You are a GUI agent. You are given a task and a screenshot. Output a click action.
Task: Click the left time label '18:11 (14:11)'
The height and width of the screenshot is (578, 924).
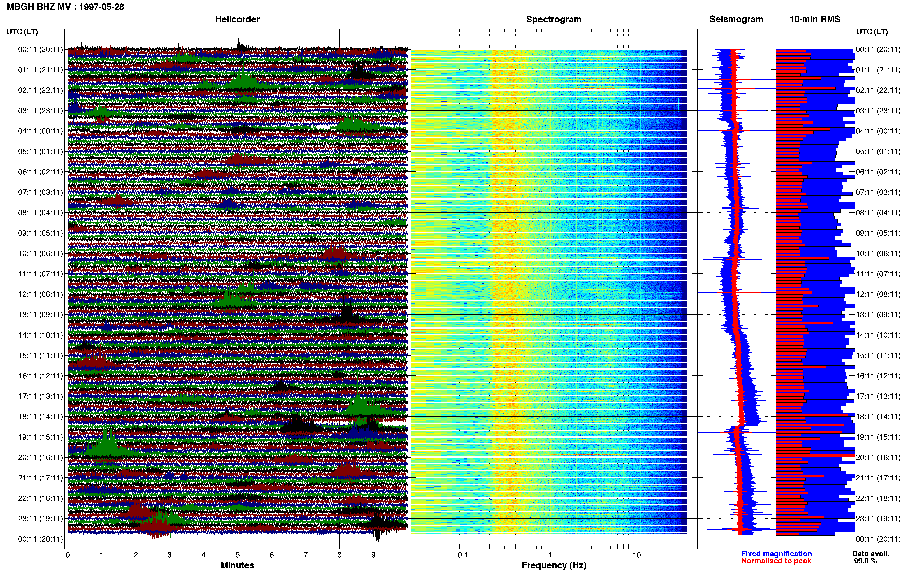[41, 417]
